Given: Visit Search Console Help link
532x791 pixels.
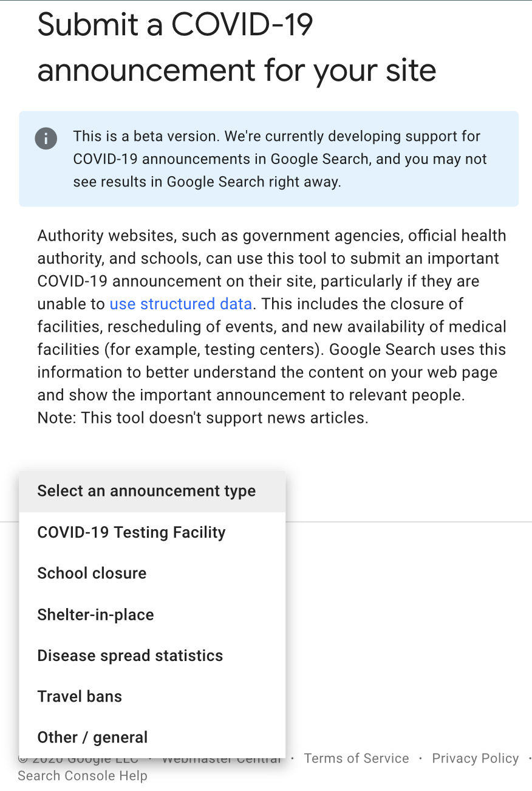Looking at the screenshot, I should [x=83, y=776].
